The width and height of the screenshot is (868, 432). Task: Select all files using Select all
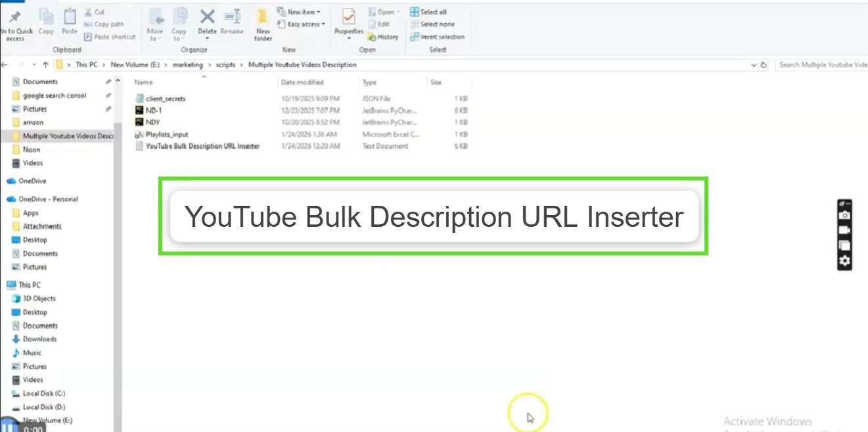(430, 11)
